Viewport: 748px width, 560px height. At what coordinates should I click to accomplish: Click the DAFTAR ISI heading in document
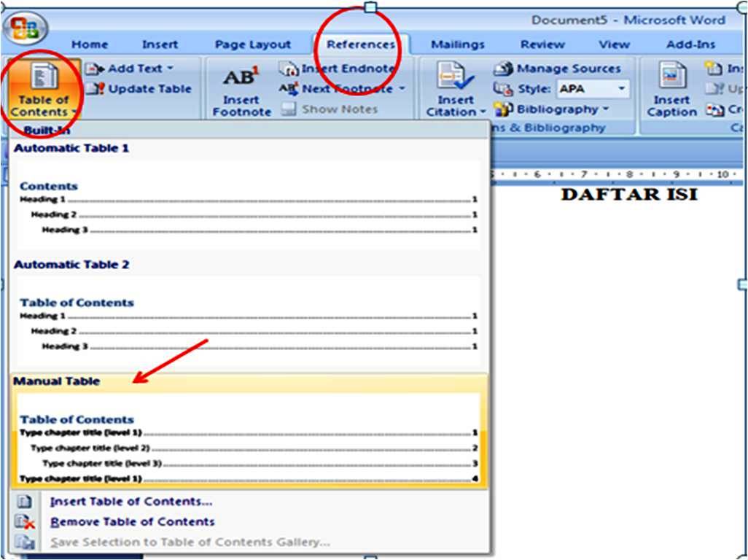click(628, 195)
